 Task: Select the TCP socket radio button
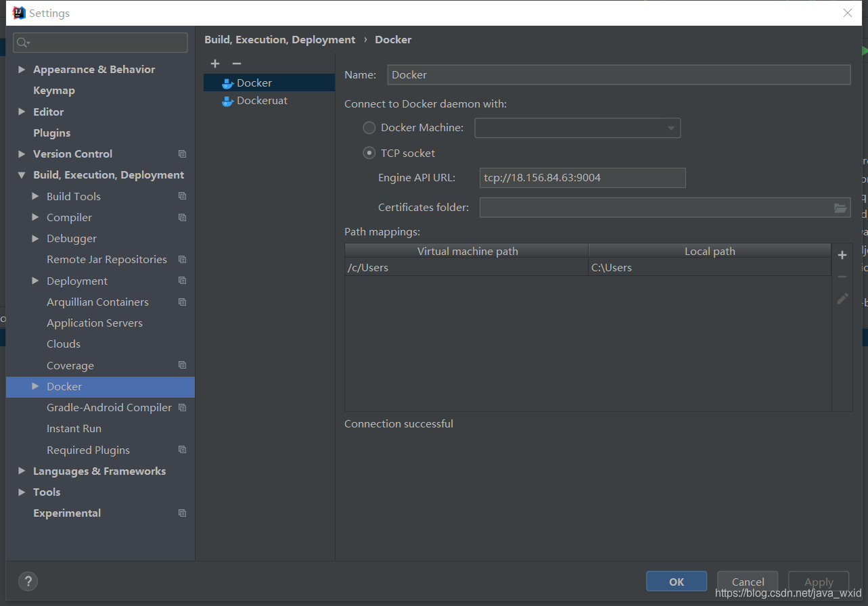(369, 153)
